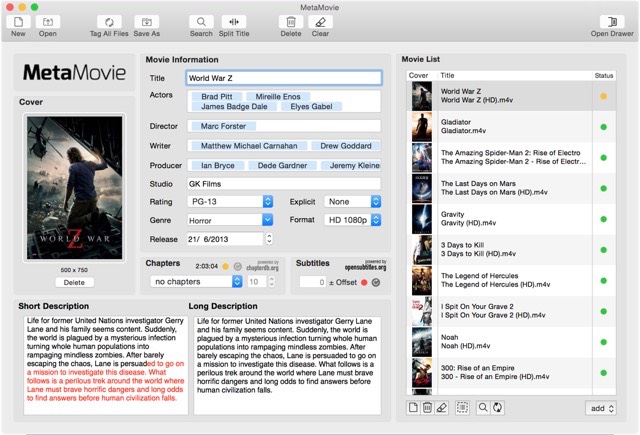Click the Search magnifier in toolbar
The height and width of the screenshot is (435, 640).
201,22
